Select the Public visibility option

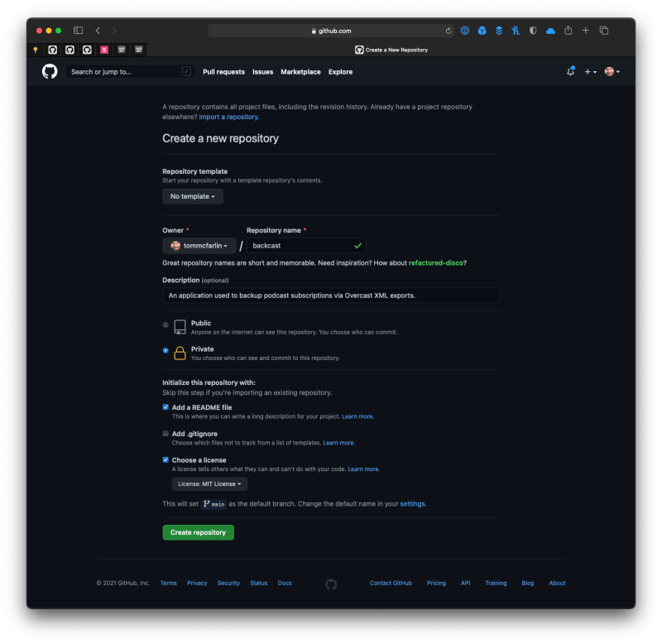pos(165,324)
